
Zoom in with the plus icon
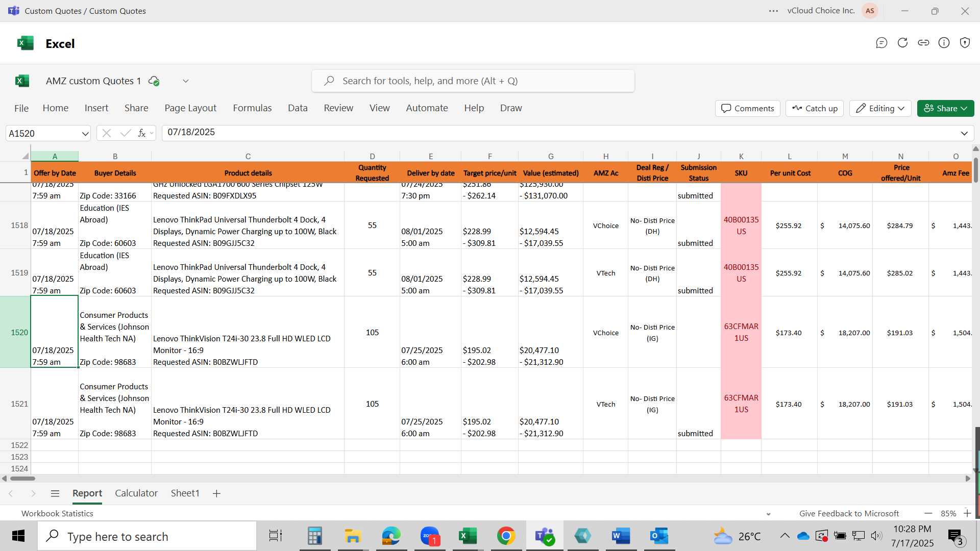pyautogui.click(x=967, y=513)
